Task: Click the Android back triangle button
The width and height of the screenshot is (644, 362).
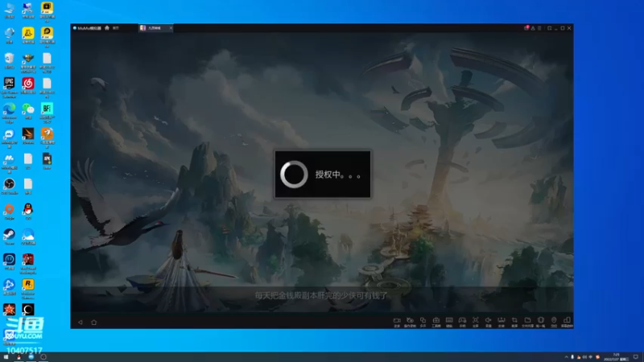Action: (x=80, y=323)
